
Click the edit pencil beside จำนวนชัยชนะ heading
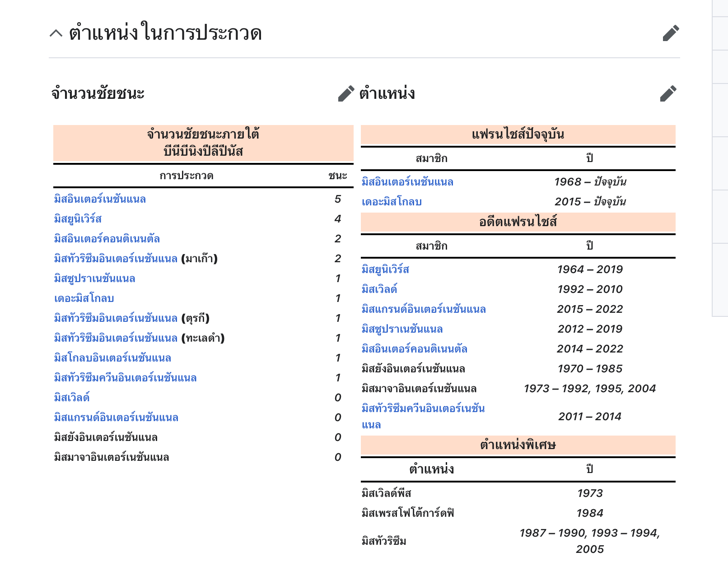coord(346,93)
